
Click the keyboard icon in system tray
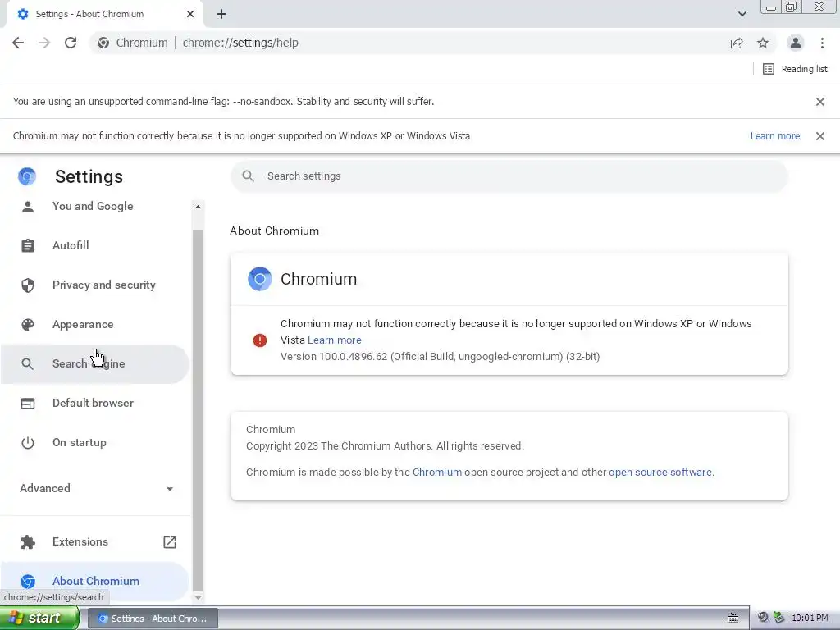[x=733, y=619]
